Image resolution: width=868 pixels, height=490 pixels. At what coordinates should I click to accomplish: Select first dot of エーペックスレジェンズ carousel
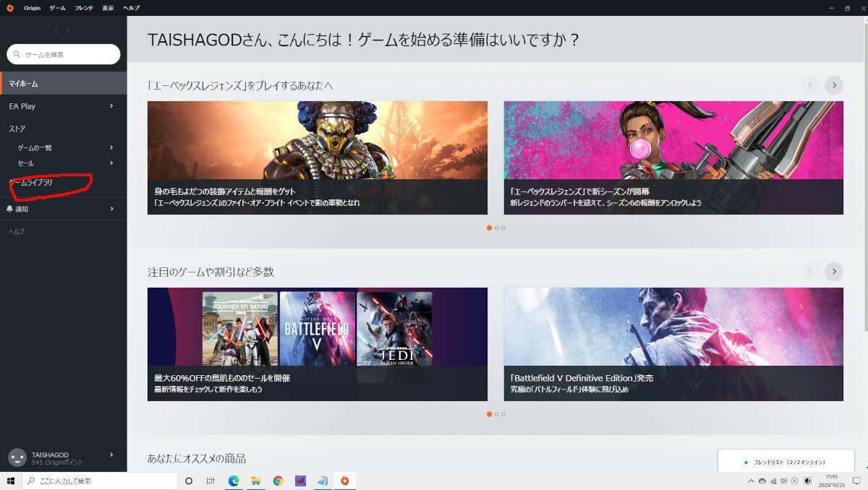pyautogui.click(x=489, y=228)
